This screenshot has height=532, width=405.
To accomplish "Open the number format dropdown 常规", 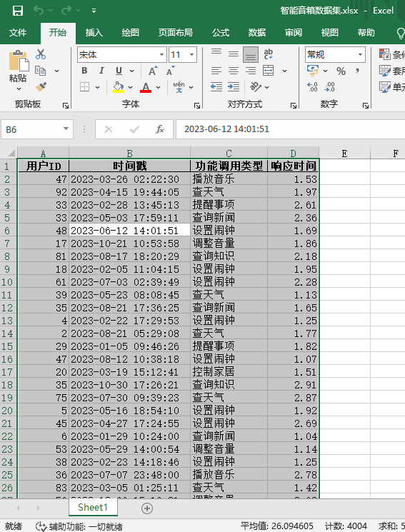I will click(x=335, y=54).
